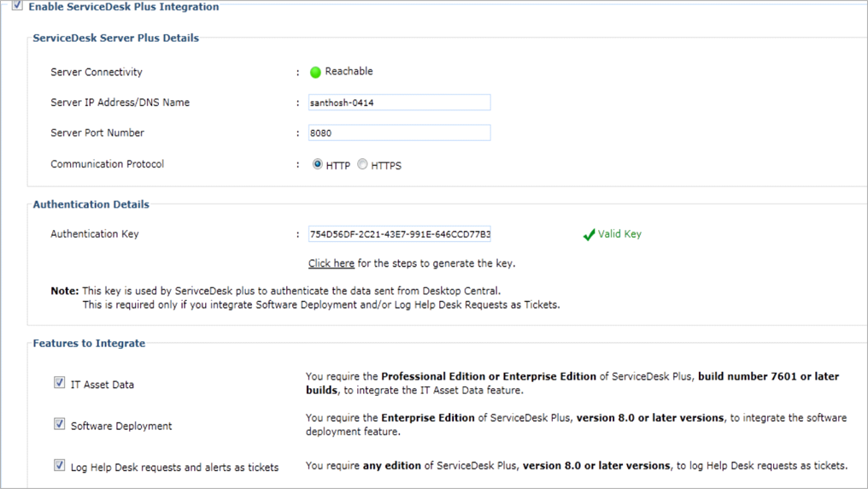Select the HTTPS protocol radio button
The image size is (868, 489).
click(x=363, y=164)
